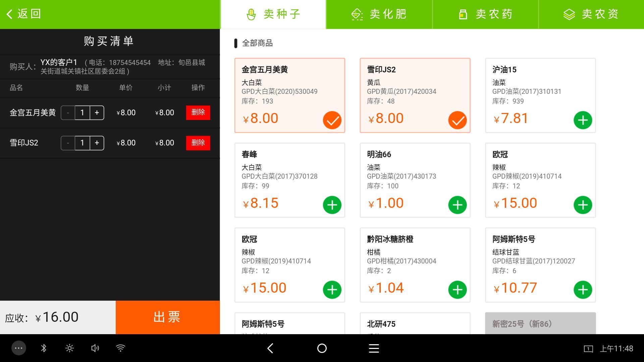Viewport: 644px width, 362px height.
Task: Click GPD大白菜(2017)370128 registration text
Action: coord(279,176)
